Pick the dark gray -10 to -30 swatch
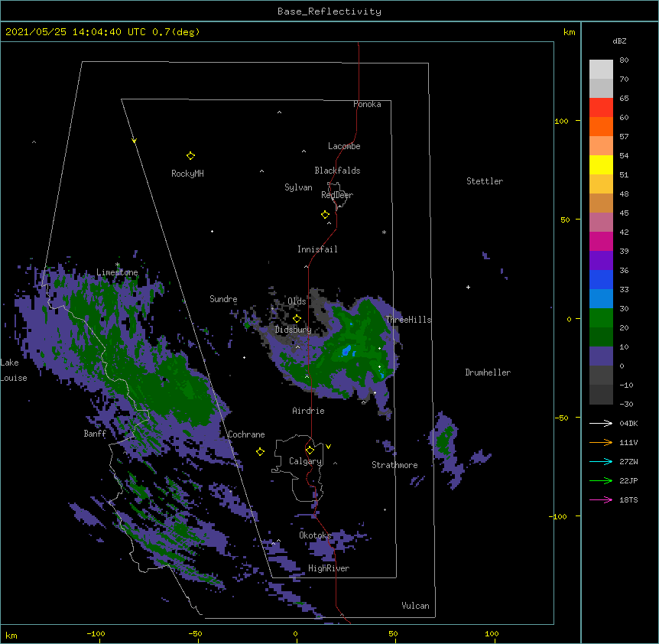659x644 pixels. (x=601, y=395)
